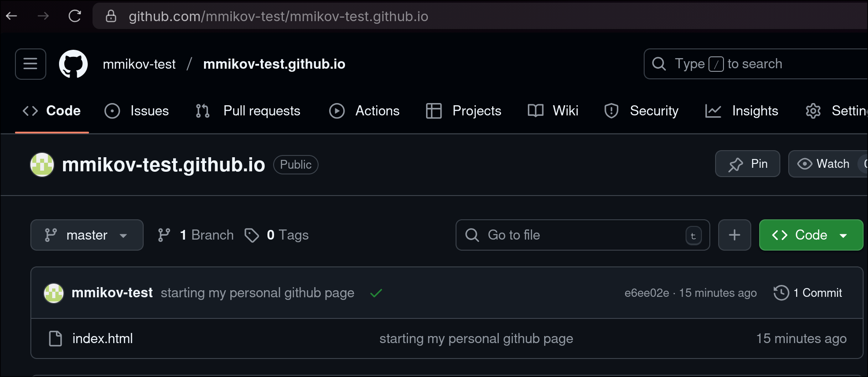Click the site lock icon in address bar
This screenshot has width=868, height=377.
[x=111, y=16]
